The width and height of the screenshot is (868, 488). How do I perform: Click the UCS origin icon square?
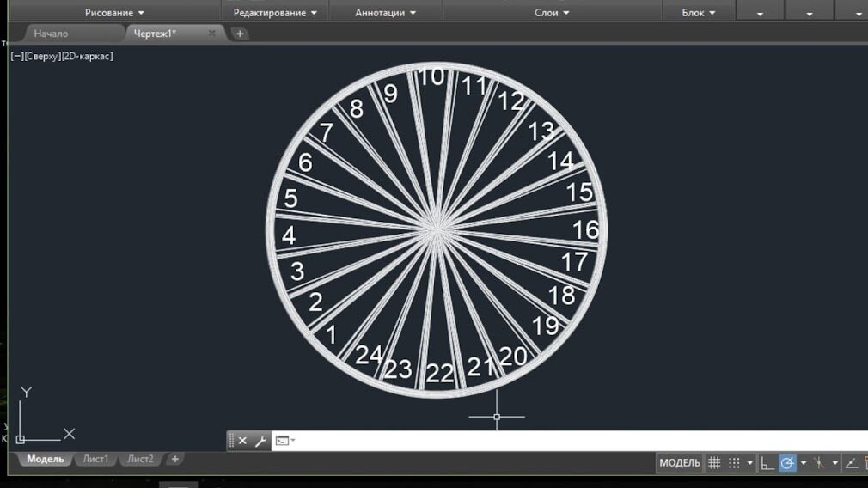20,439
